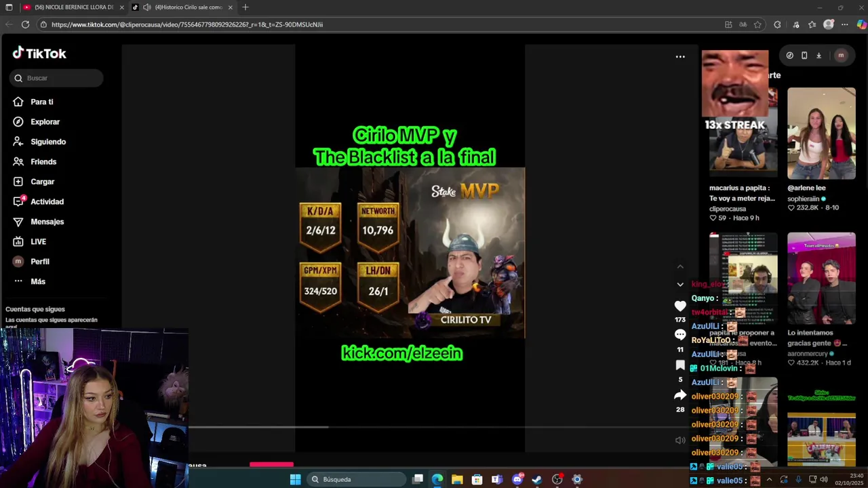Viewport: 868px width, 488px height.
Task: Open Microsoft Store from the taskbar
Action: click(477, 479)
